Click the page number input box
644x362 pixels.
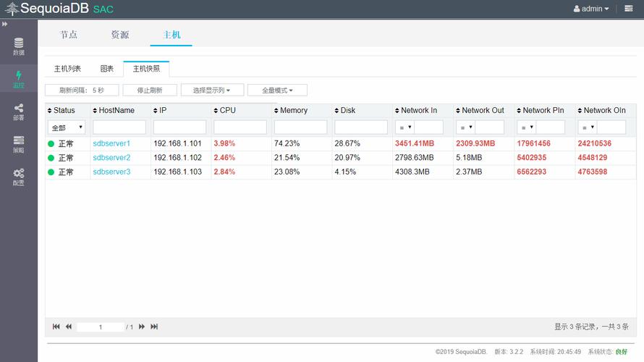[100, 327]
